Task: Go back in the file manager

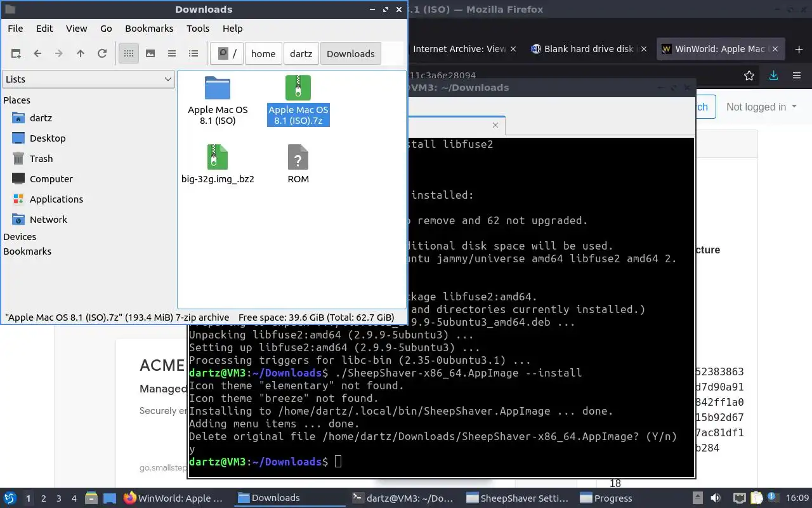Action: tap(37, 53)
